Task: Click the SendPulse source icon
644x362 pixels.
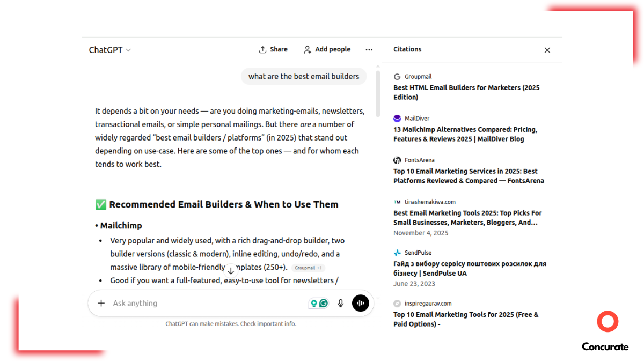Action: tap(397, 252)
